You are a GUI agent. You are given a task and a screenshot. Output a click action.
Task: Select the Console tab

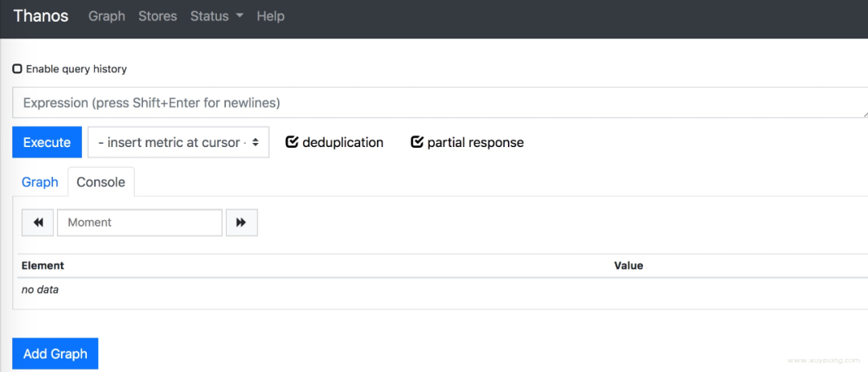[x=100, y=182]
